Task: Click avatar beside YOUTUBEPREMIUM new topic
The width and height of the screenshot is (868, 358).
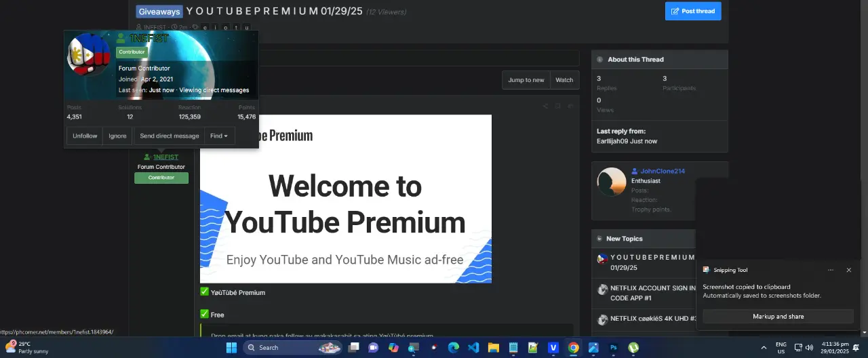Action: coord(601,258)
